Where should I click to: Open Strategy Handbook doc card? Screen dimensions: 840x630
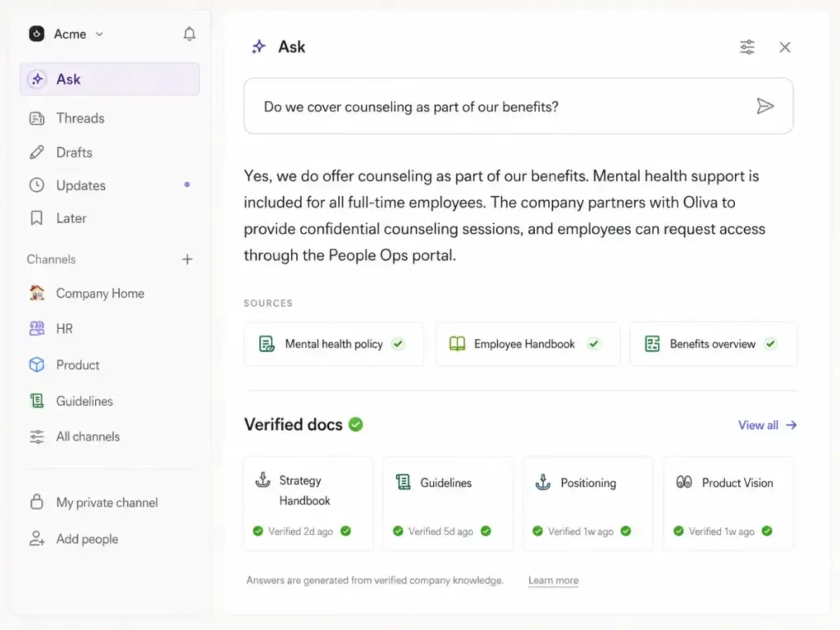(308, 504)
